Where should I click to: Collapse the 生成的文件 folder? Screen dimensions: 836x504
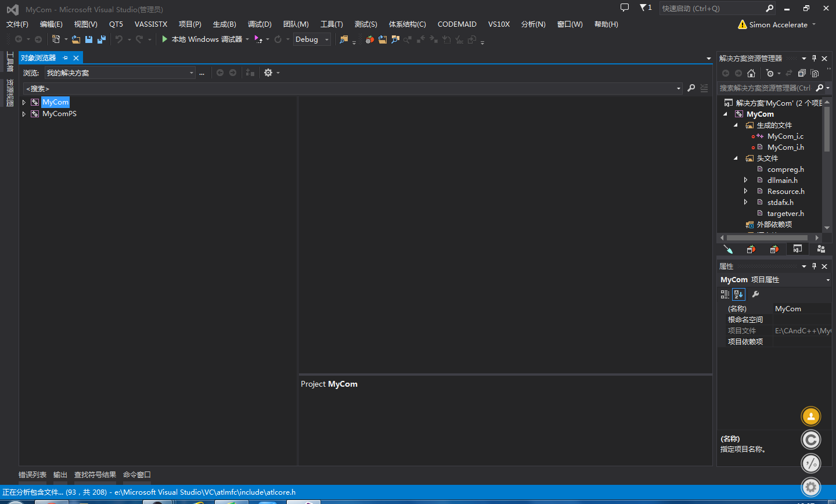tap(736, 125)
